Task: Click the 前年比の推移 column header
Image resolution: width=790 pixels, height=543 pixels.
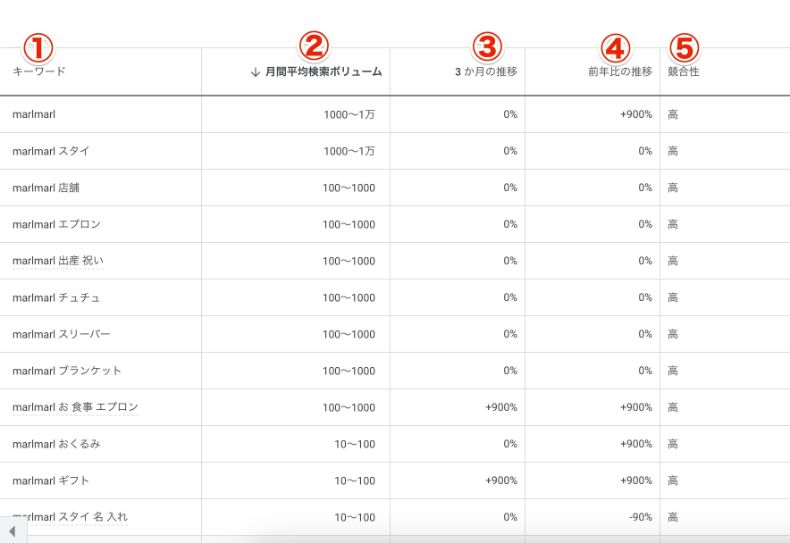Action: coord(620,72)
